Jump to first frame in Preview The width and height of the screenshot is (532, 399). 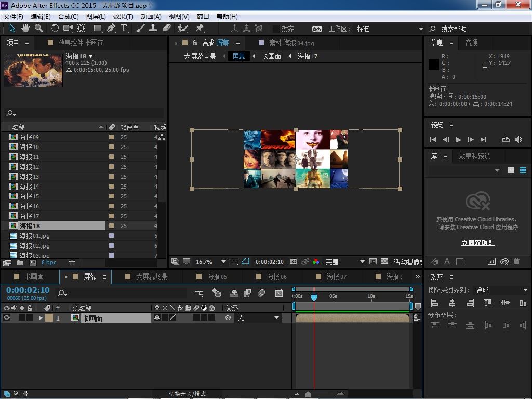(x=433, y=139)
